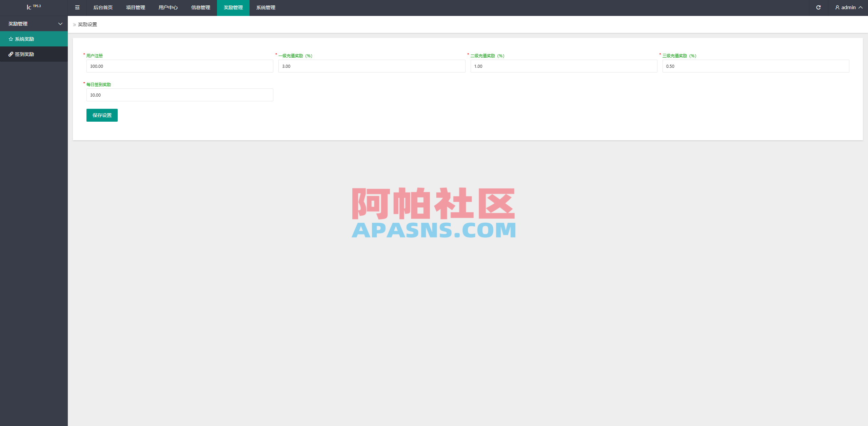Click the lc TP5.3 logo
Screen dimensions: 868x426
[34, 6]
